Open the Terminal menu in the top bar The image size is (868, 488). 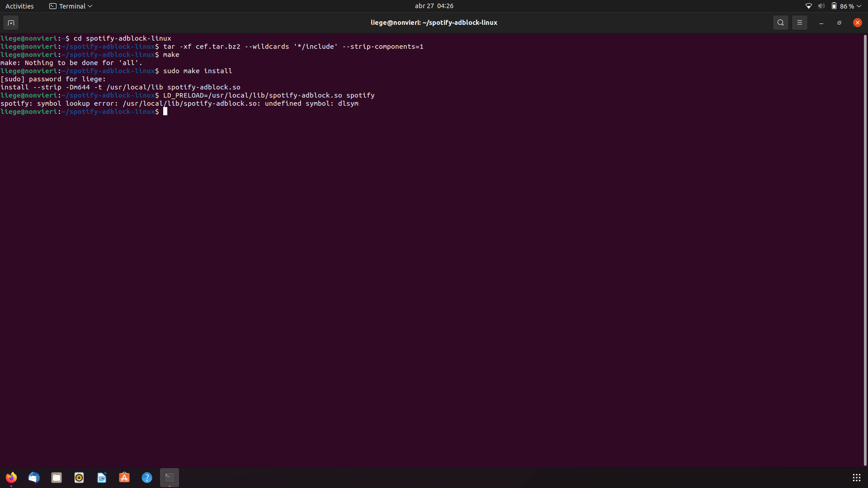(x=70, y=6)
